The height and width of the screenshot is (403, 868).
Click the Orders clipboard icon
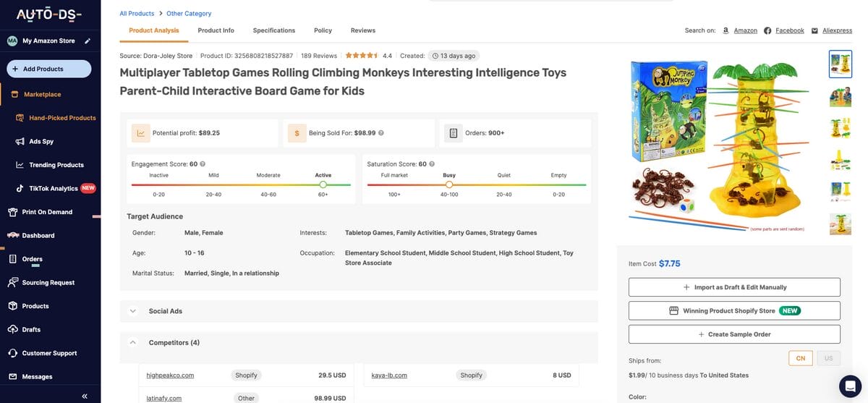pyautogui.click(x=12, y=259)
